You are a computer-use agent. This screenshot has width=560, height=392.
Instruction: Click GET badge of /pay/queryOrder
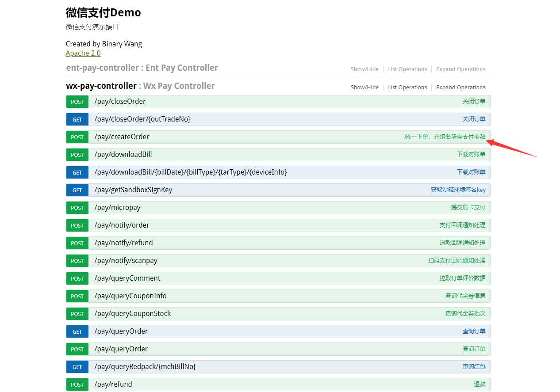click(x=77, y=331)
